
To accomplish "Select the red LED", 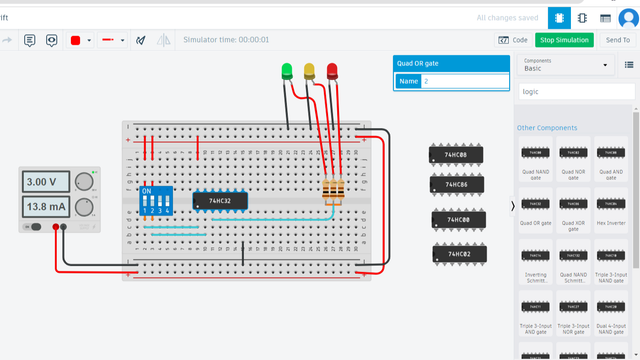I will [332, 71].
